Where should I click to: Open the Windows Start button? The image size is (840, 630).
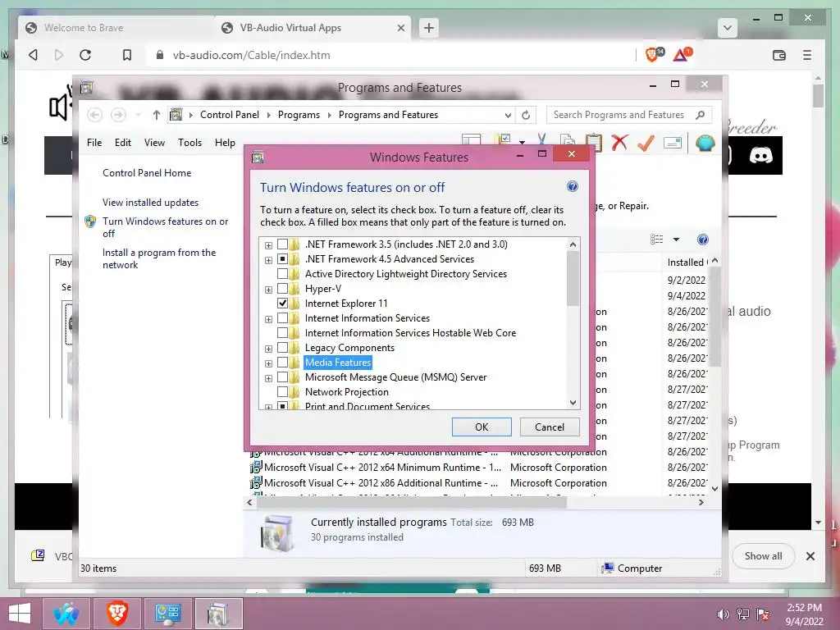[20, 614]
